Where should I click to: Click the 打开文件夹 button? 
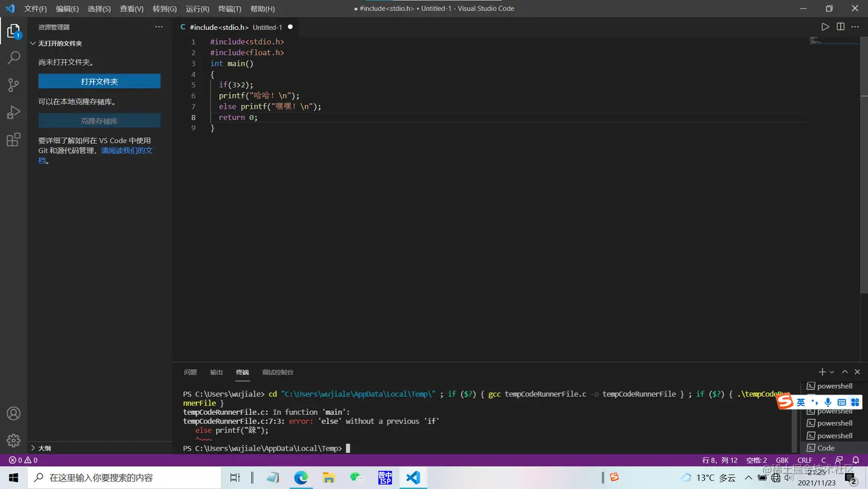(99, 82)
